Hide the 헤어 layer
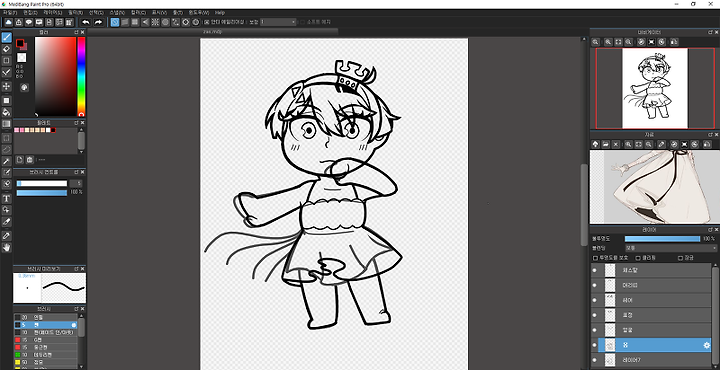The width and height of the screenshot is (720, 370). tap(595, 300)
